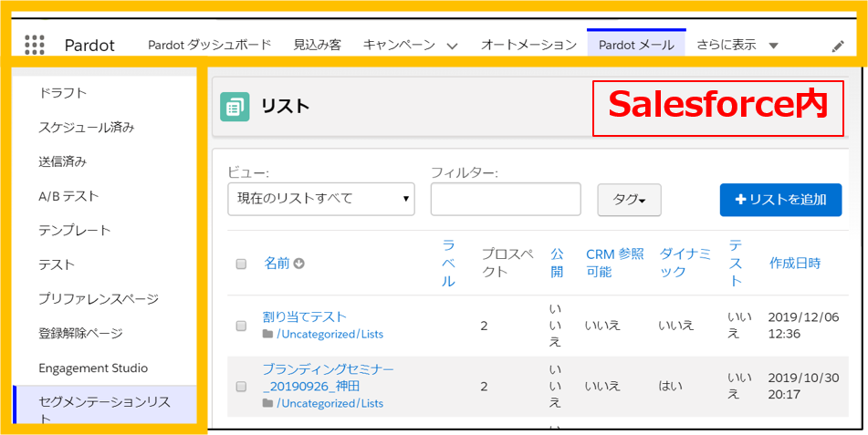The image size is (868, 435).
Task: Check the ブランディングセミナー row checkbox
Action: (241, 387)
